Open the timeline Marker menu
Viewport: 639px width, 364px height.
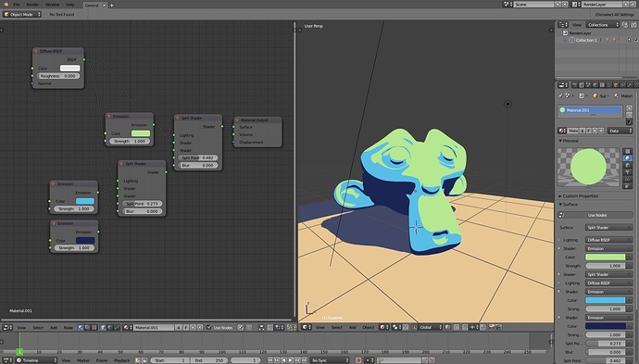click(x=83, y=360)
